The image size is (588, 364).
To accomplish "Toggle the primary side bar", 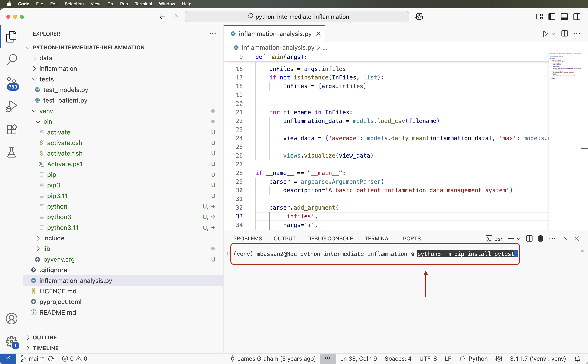I will [x=552, y=16].
